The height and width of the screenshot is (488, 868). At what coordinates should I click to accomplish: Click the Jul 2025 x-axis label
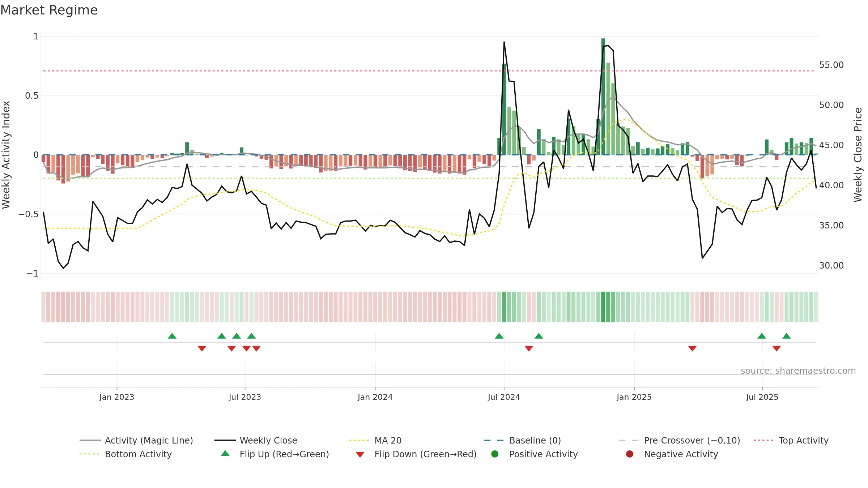pyautogui.click(x=762, y=397)
